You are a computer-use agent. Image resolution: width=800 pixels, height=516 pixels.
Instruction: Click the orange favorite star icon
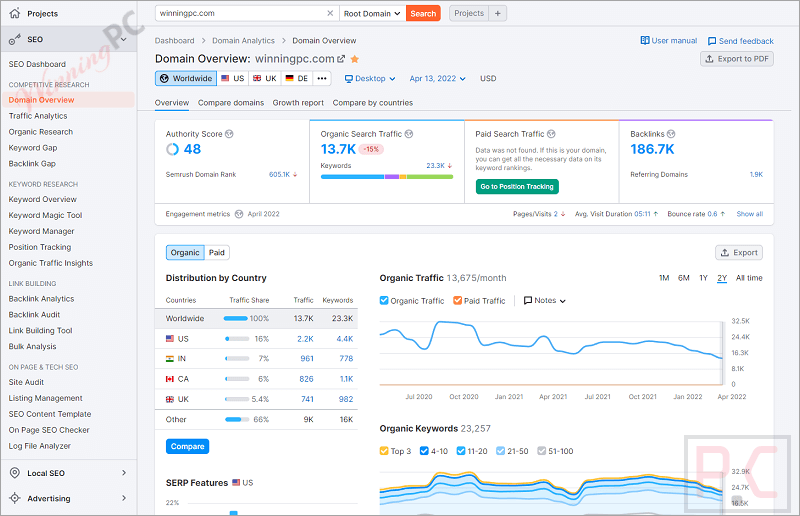[355, 59]
